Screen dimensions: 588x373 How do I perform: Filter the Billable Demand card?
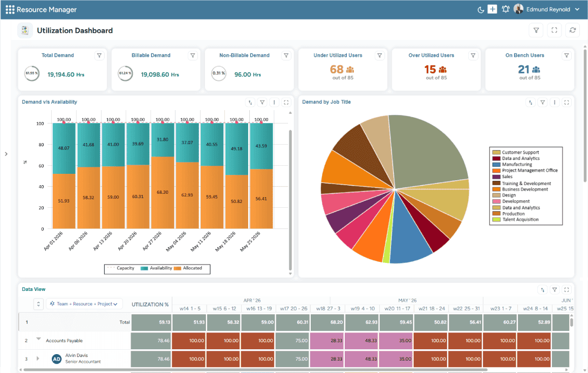point(193,56)
